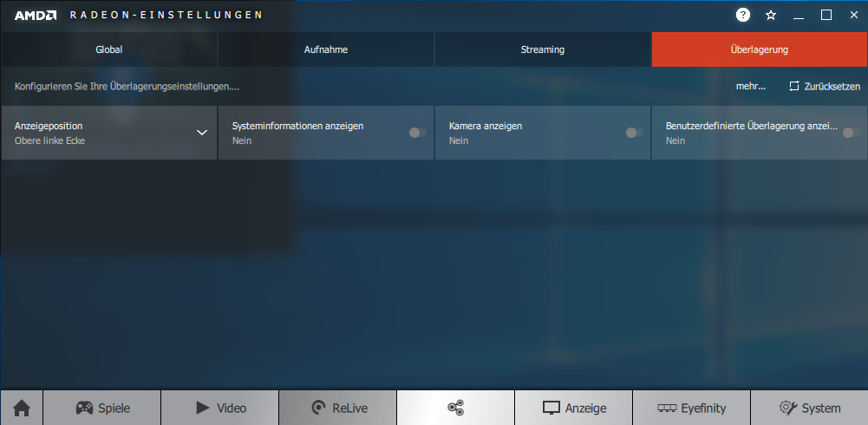
Task: Toggle Benutzerdefinierte Überlagerung anzeigen switch
Action: click(x=851, y=133)
